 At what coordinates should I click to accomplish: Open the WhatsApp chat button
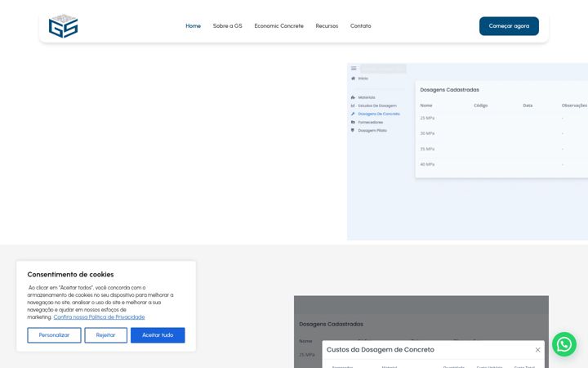pyautogui.click(x=564, y=344)
